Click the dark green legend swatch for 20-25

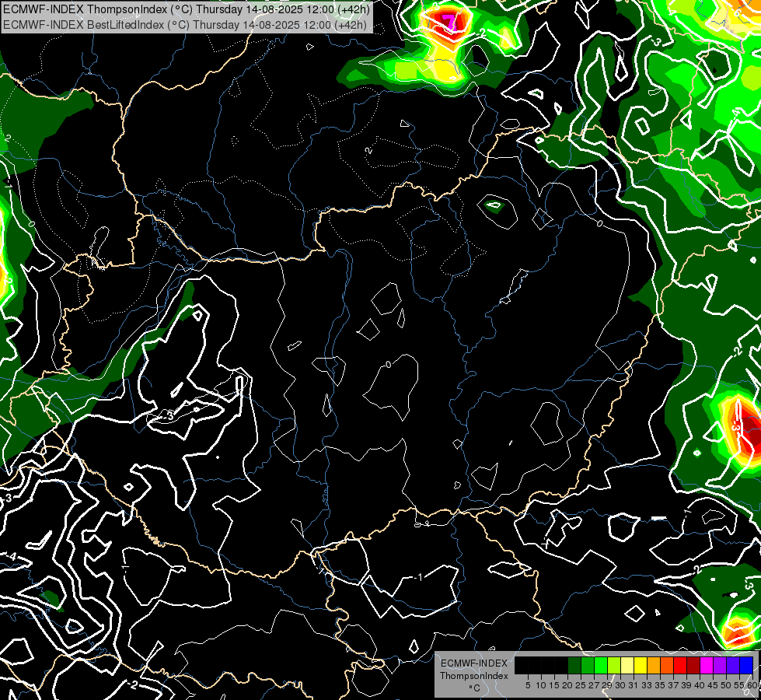tap(574, 665)
